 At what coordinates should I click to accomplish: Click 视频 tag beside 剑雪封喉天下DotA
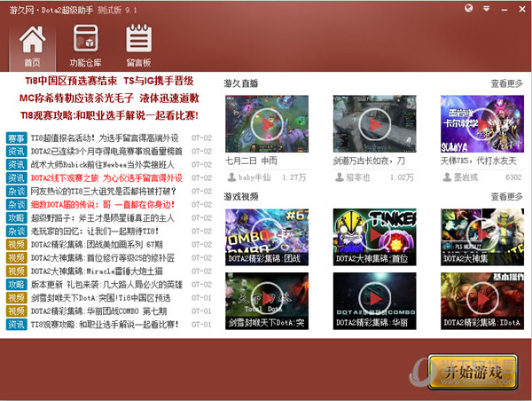click(16, 298)
